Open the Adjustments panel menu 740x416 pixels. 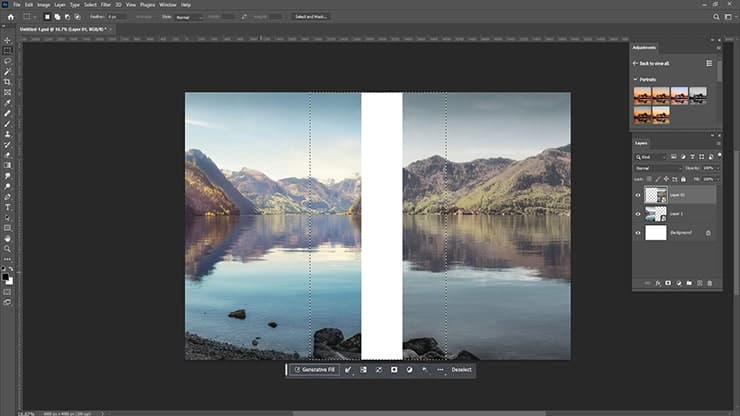(x=718, y=48)
